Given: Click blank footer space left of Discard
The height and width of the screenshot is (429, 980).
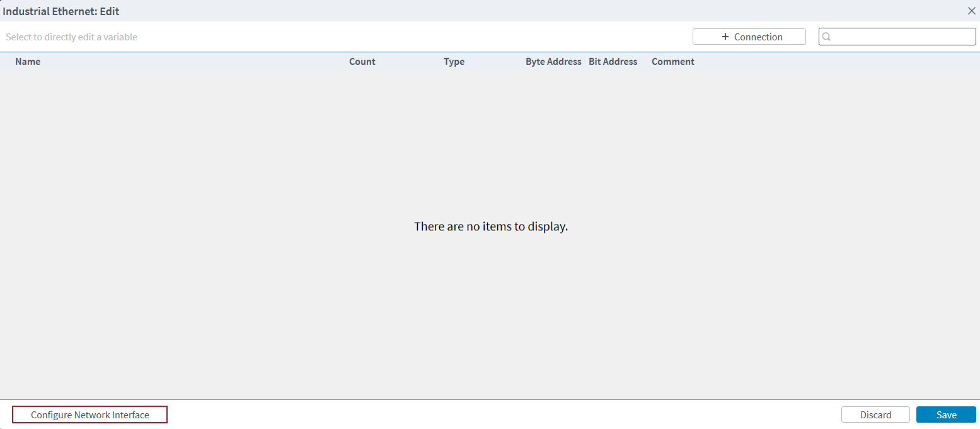Looking at the screenshot, I should pos(504,414).
